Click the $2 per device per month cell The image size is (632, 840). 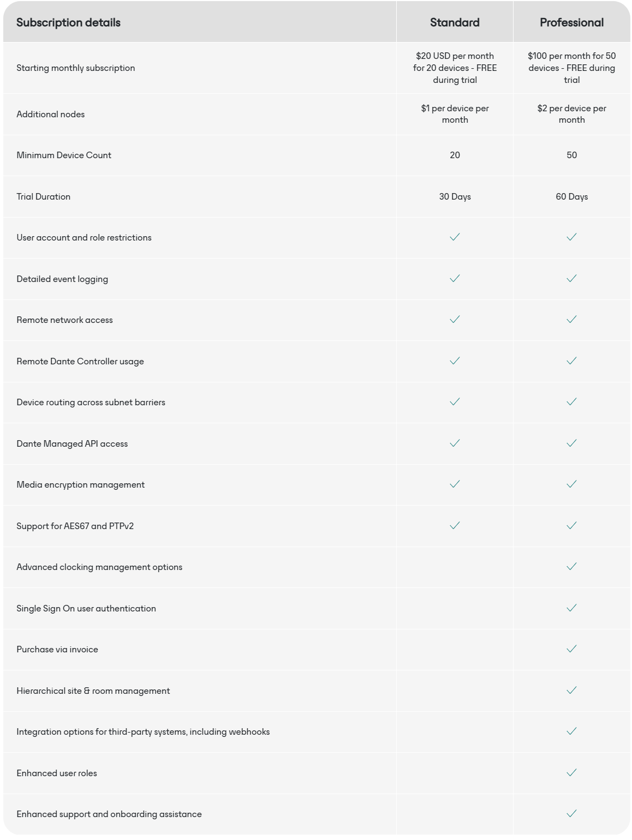571,114
